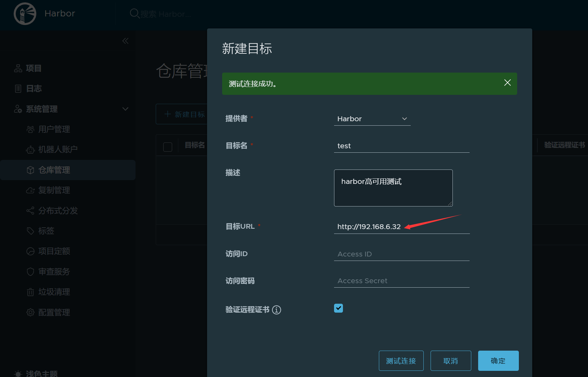Click the 标签 tag icon

click(30, 231)
